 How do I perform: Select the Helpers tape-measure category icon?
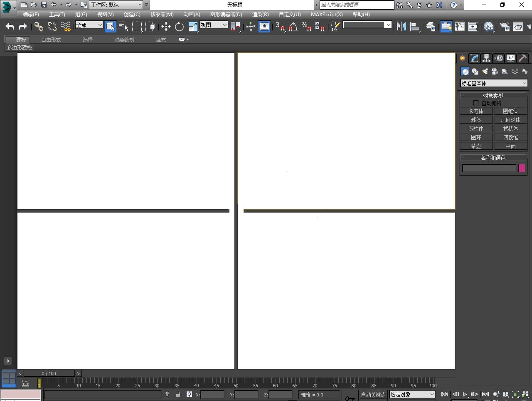click(x=505, y=72)
